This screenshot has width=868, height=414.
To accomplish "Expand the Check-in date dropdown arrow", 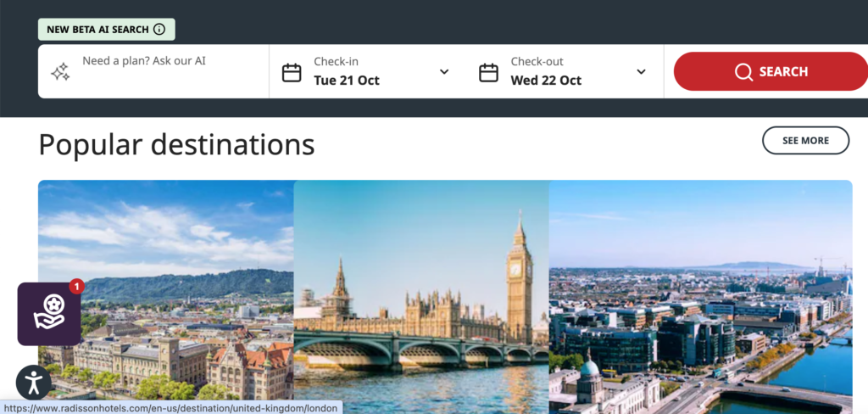I will [444, 72].
